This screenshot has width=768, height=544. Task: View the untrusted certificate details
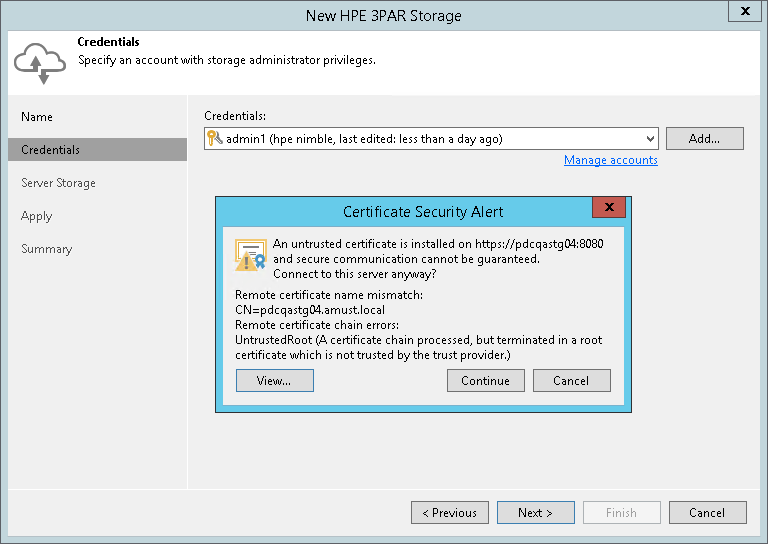274,380
